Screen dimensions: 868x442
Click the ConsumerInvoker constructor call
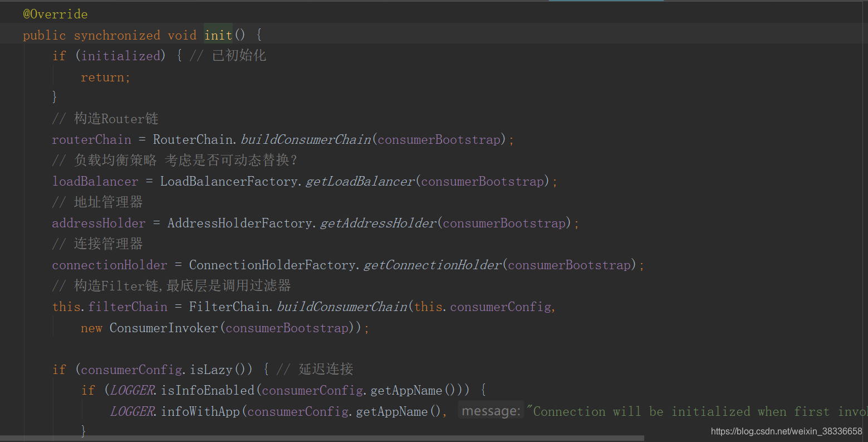(x=164, y=328)
